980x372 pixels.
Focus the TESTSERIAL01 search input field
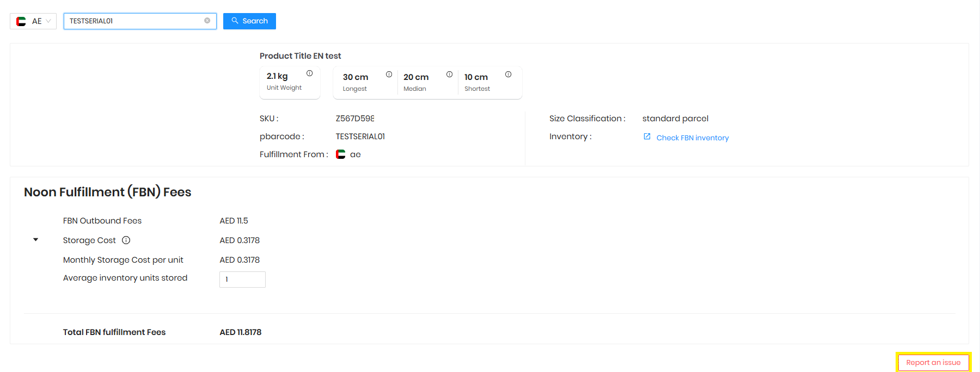pyautogui.click(x=140, y=21)
